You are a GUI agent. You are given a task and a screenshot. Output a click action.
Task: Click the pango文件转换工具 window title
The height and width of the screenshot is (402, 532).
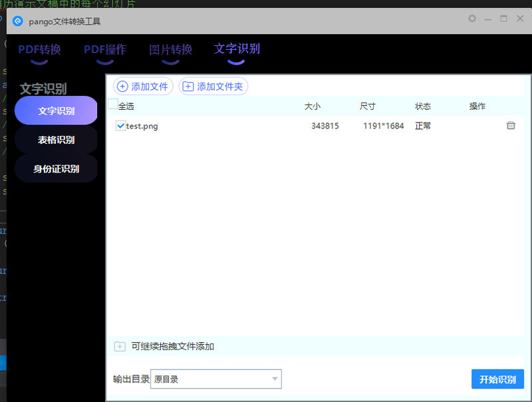click(x=65, y=22)
